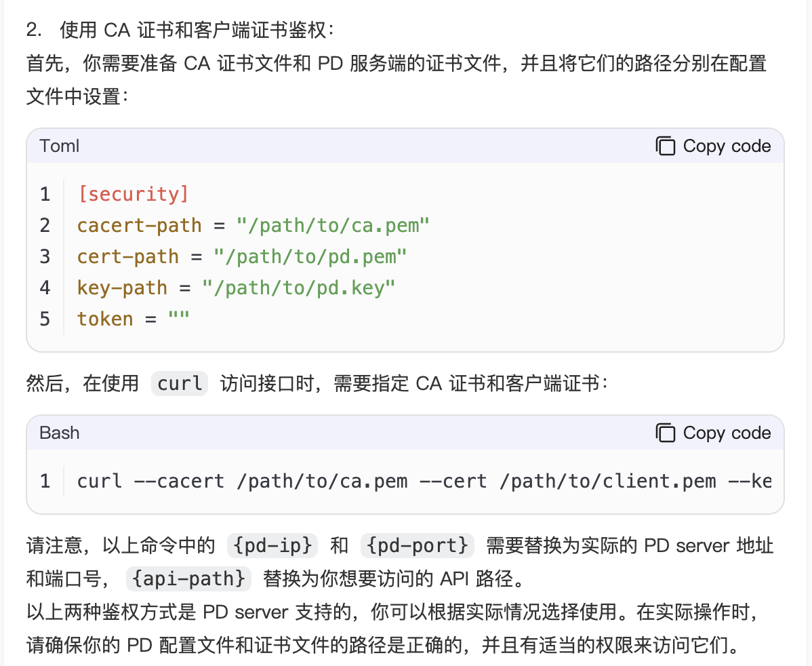Click line number 5 in the Toml block
Viewport: 812px width, 666px height.
(45, 319)
